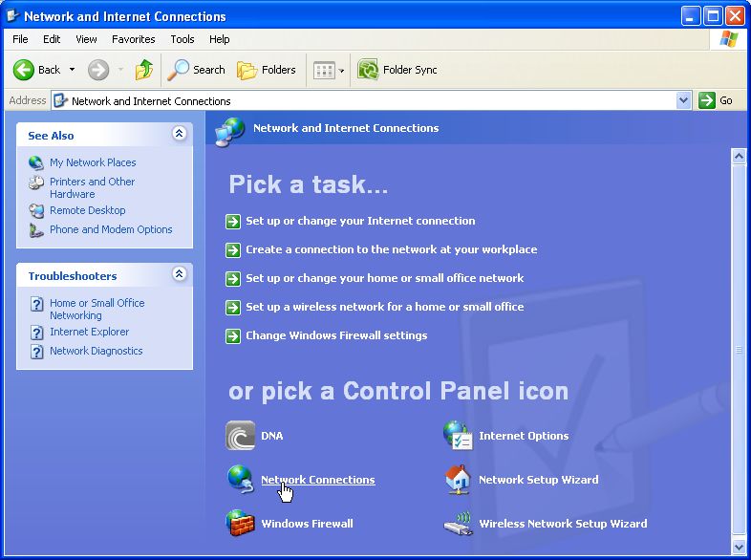Click arrow icon beside Change Windows Firewall settings
The height and width of the screenshot is (560, 751).
233,336
